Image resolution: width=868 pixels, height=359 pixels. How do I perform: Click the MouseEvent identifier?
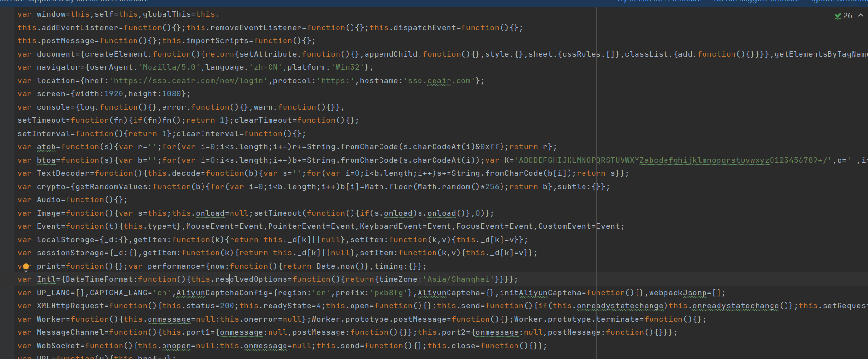(210, 226)
